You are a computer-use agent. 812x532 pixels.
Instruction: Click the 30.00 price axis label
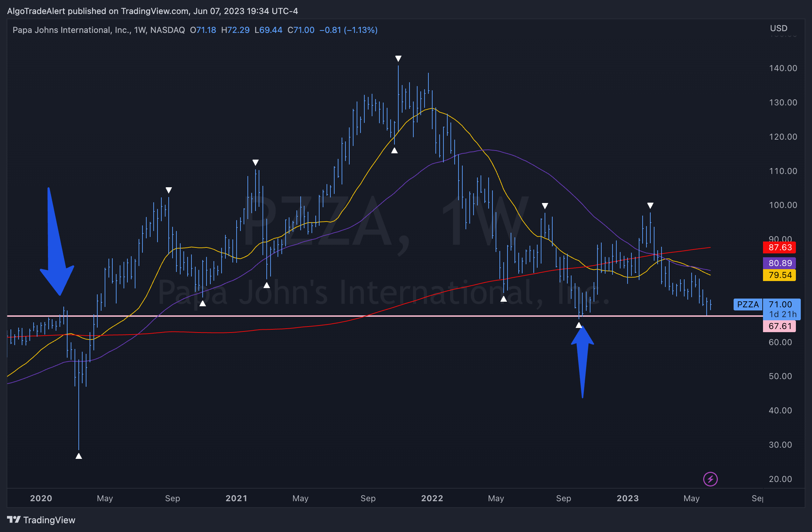780,445
